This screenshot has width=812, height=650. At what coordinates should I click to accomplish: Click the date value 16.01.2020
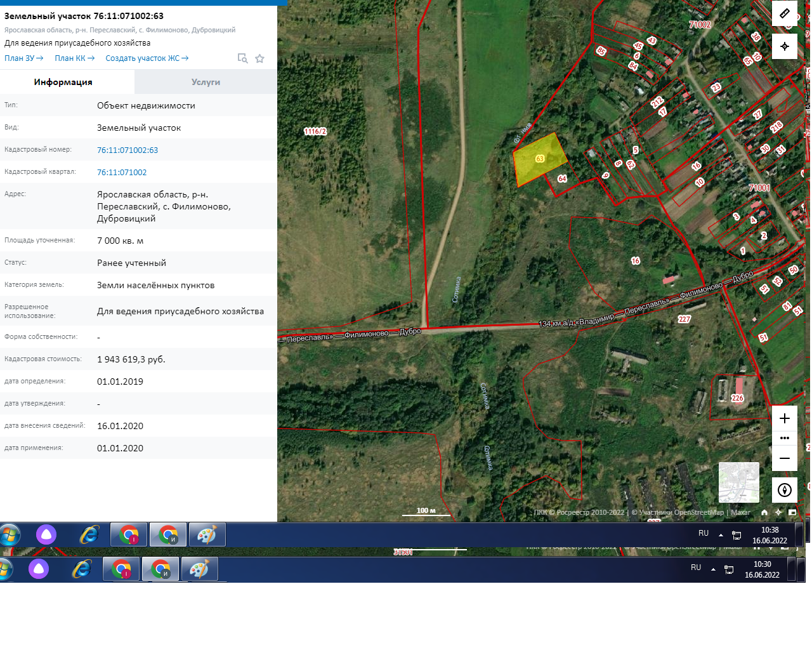point(120,426)
